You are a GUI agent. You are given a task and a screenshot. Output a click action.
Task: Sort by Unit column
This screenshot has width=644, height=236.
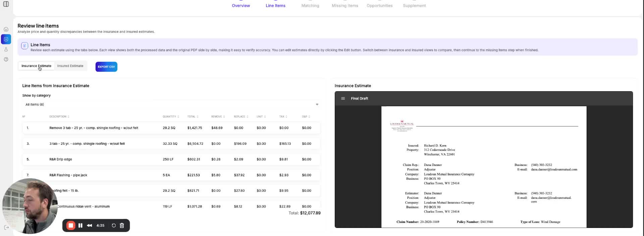click(261, 117)
